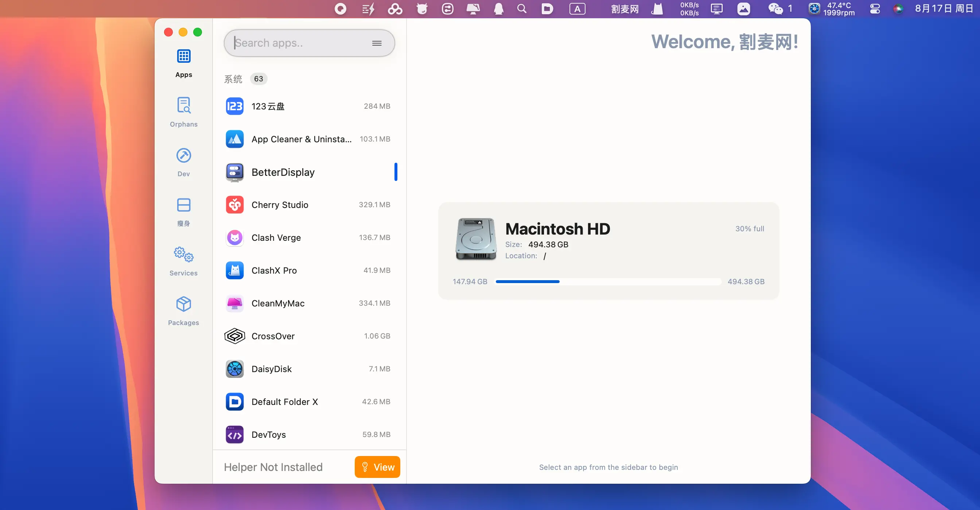Click the input source A menu bar icon
The width and height of the screenshot is (980, 510).
point(577,8)
